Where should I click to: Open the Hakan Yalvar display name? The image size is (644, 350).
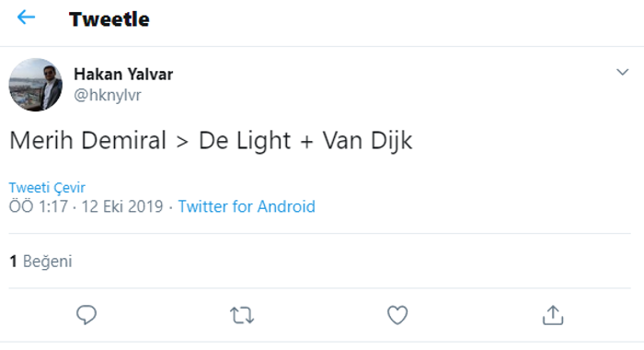point(123,75)
